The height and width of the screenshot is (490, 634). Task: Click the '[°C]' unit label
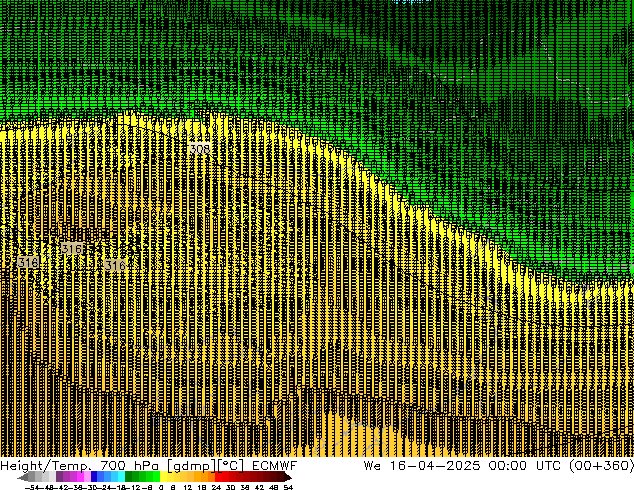[x=231, y=466]
